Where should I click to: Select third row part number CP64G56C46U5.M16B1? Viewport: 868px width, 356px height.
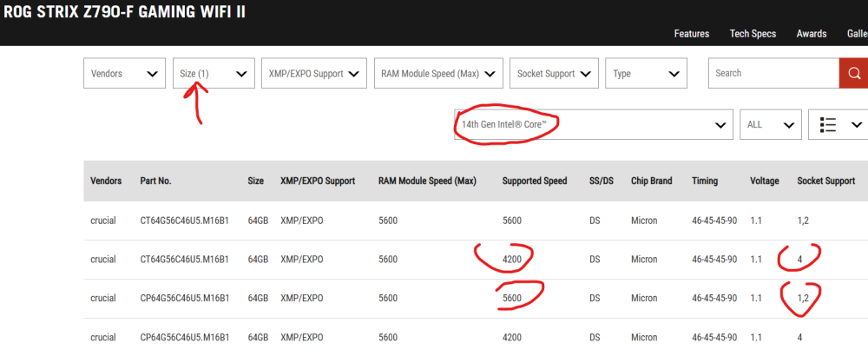[184, 298]
